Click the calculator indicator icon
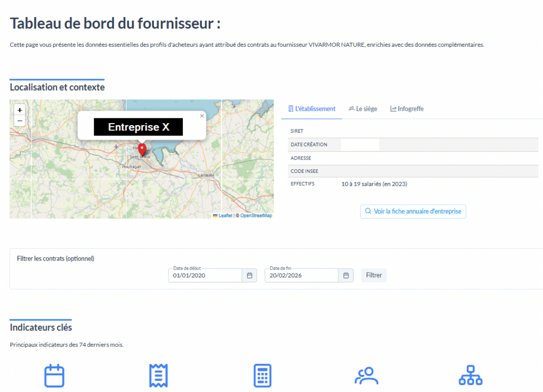Image resolution: width=543 pixels, height=392 pixels. coord(262,376)
